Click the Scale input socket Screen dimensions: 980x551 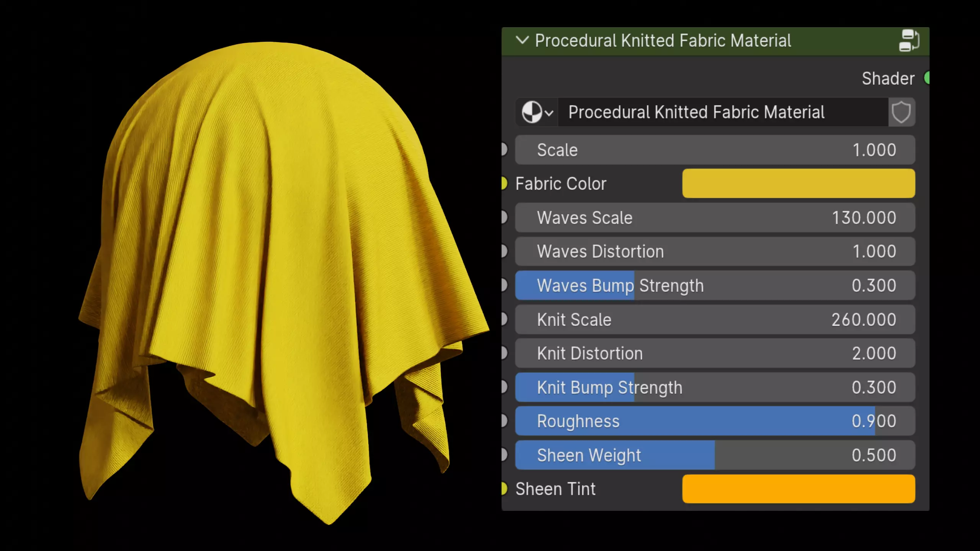504,150
